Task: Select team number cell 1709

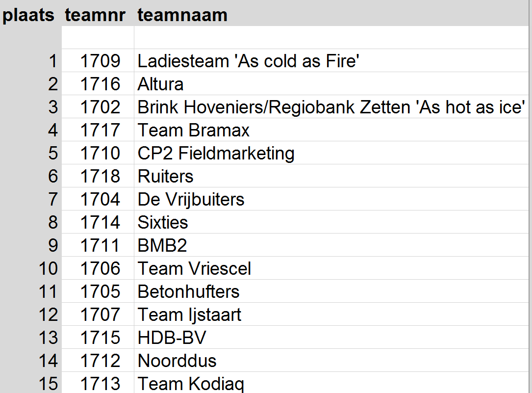Action: tap(100, 61)
